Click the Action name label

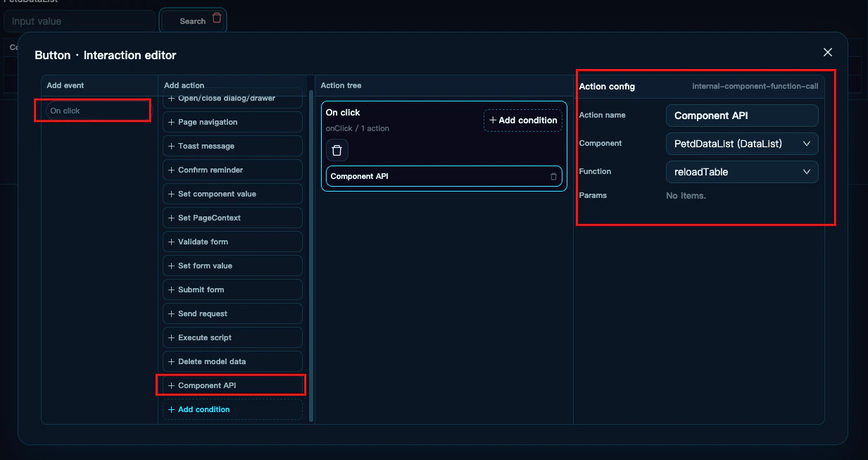[x=602, y=115]
